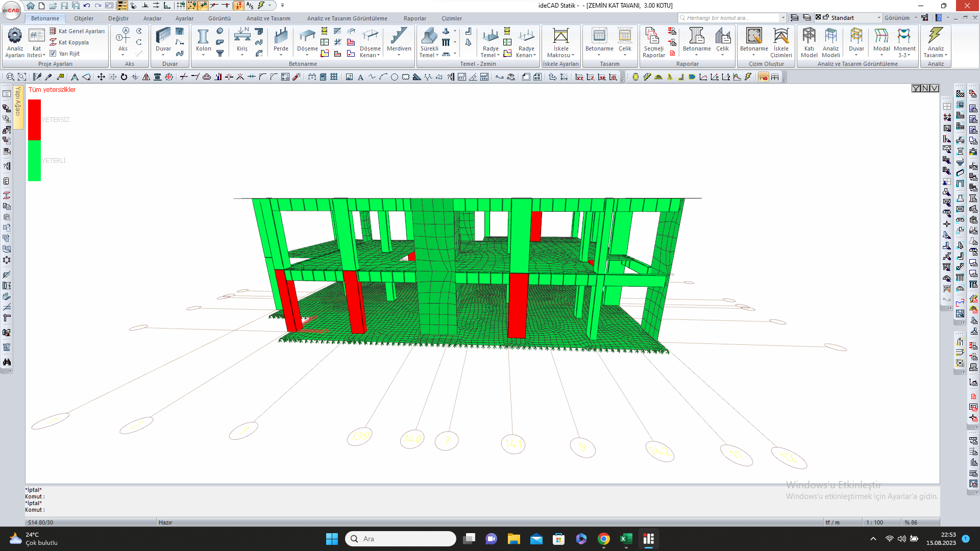Select the Mirror tool in toolbar
980x551 pixels.
146,77
